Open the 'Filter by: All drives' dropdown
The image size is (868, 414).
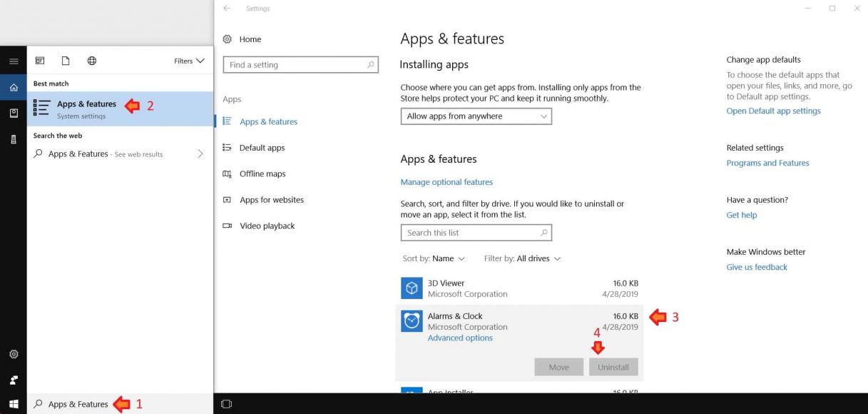pos(521,258)
